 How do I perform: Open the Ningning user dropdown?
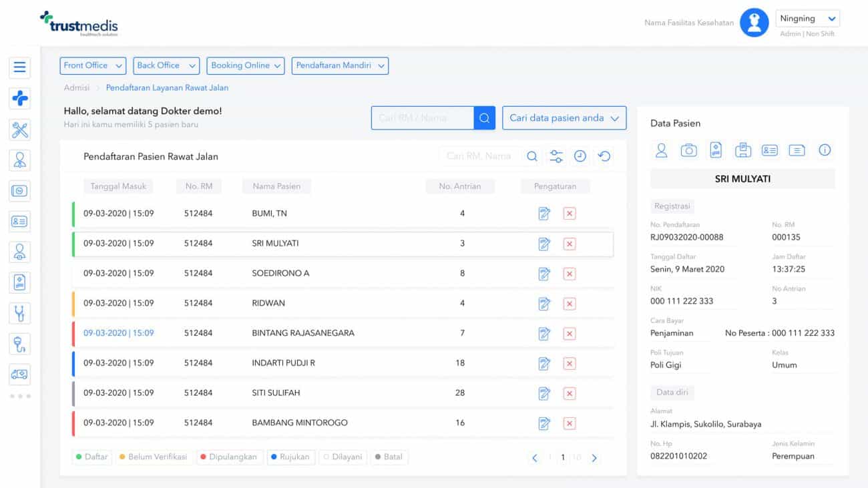807,19
